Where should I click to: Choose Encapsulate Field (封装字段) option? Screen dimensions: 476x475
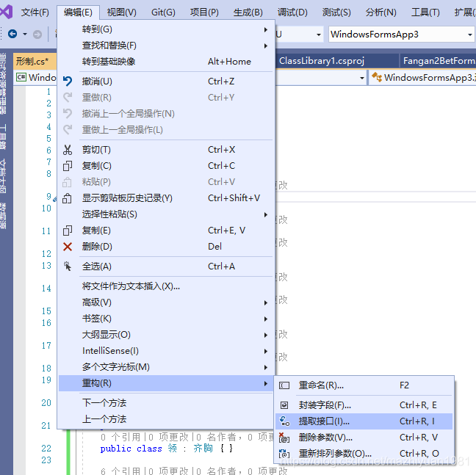[325, 405]
